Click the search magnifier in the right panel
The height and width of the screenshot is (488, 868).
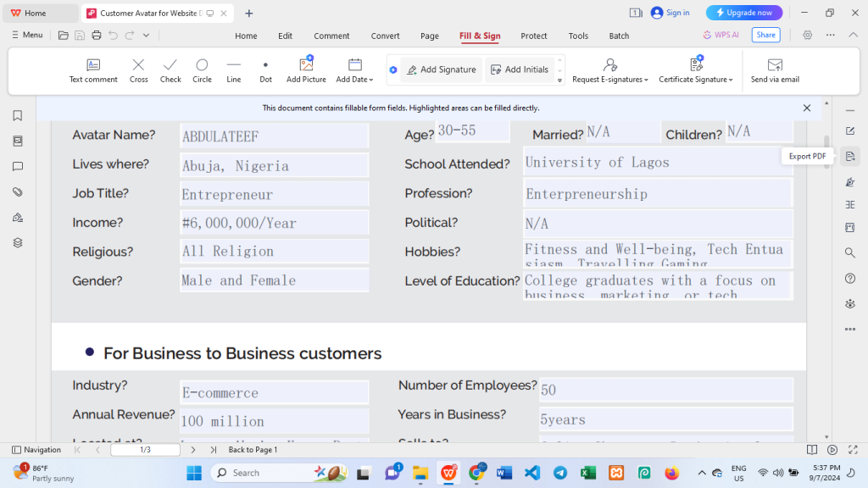850,252
